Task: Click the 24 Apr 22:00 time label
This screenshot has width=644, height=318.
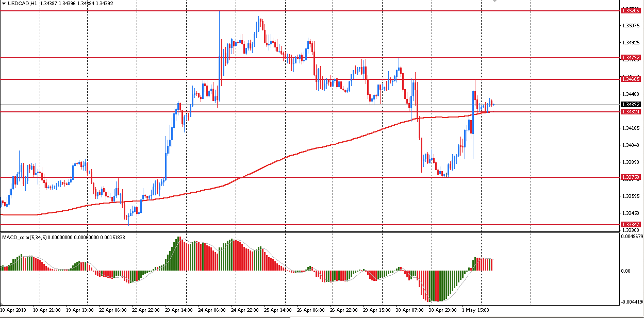Action: point(245,310)
